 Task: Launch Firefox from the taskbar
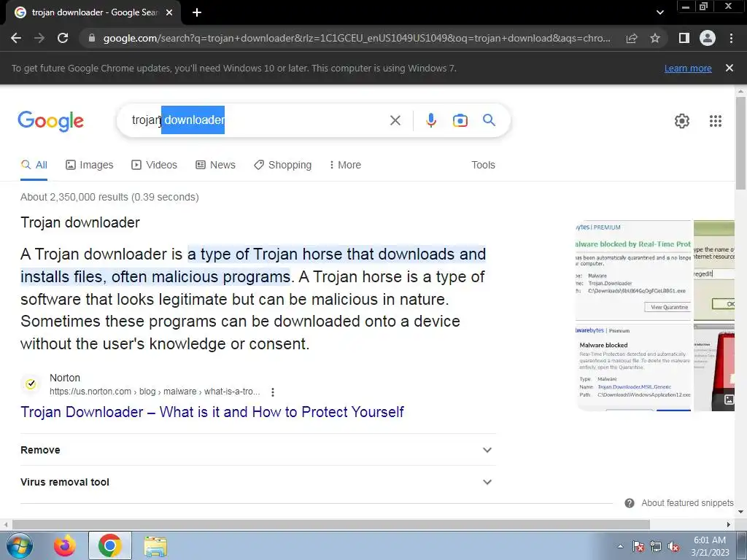pyautogui.click(x=65, y=545)
